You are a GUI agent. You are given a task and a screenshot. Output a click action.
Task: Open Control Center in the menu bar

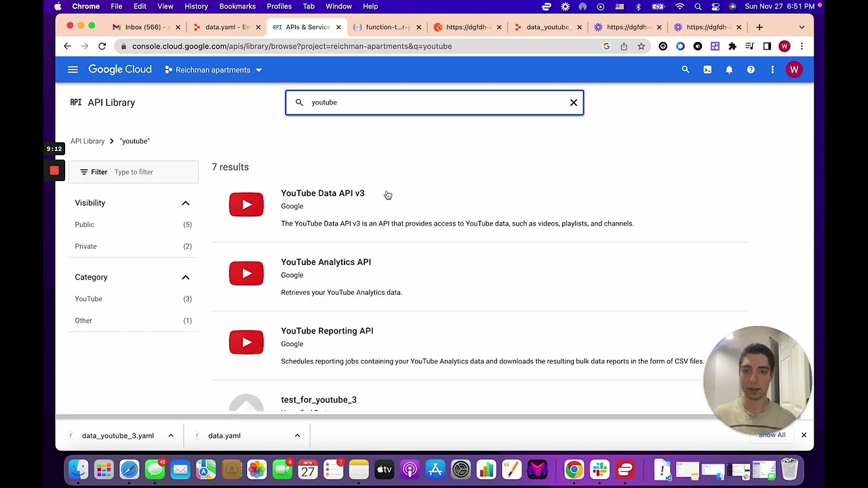click(715, 6)
